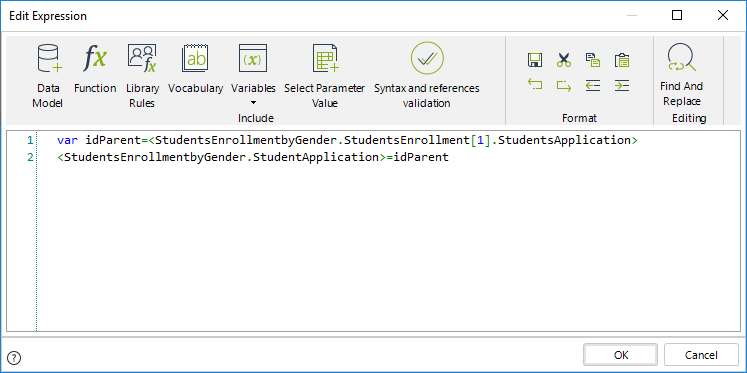Run Syntax and references validation
This screenshot has width=747, height=373.
(x=427, y=75)
